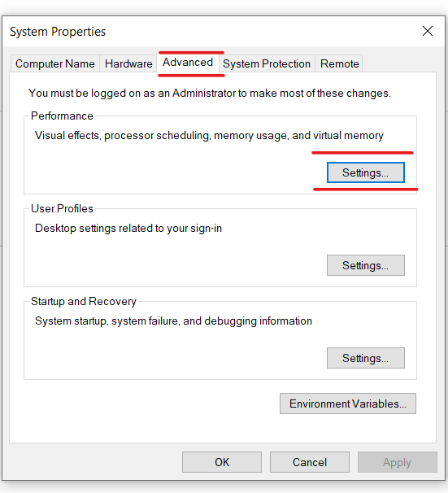Open the Remote tab

pyautogui.click(x=339, y=63)
